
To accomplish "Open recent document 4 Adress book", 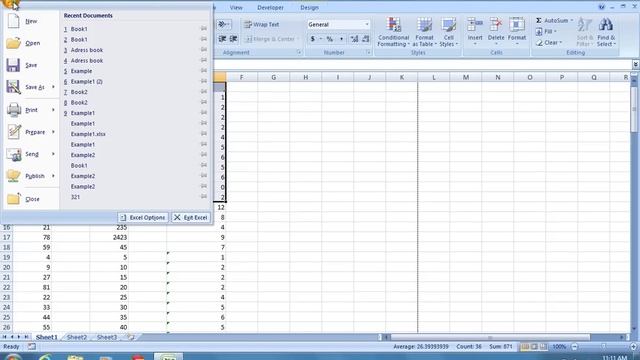I will pyautogui.click(x=87, y=60).
